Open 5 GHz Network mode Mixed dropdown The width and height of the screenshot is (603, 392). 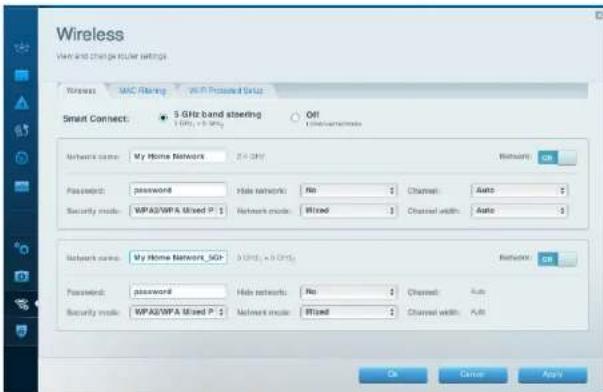pos(348,312)
